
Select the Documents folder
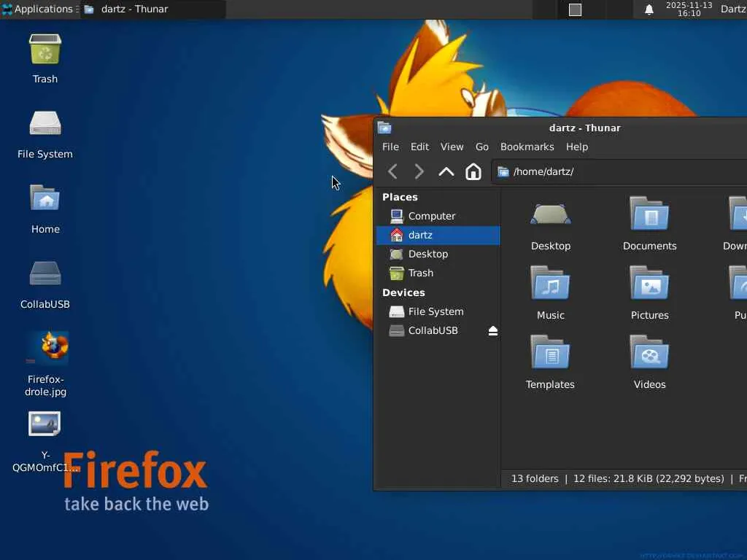(x=650, y=224)
